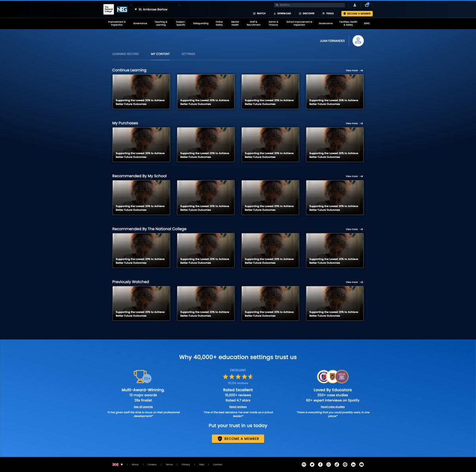The width and height of the screenshot is (476, 472).
Task: Open Mental Health nav menu
Action: [235, 23]
